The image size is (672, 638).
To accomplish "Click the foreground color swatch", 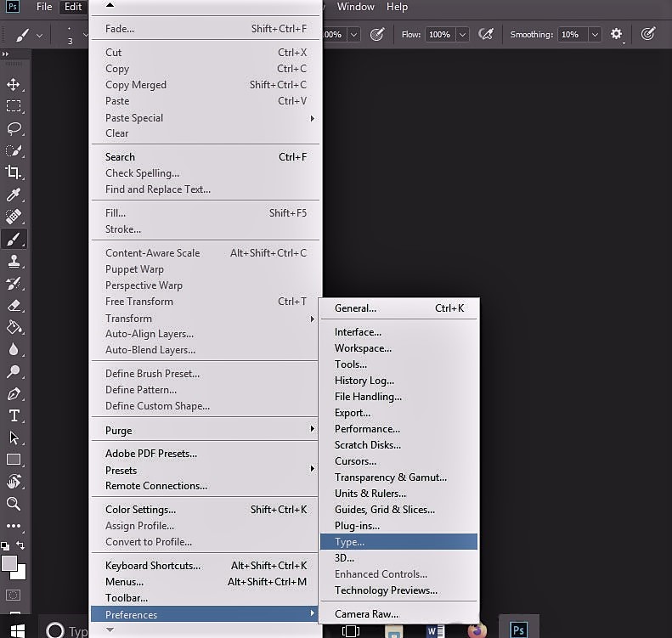I will pyautogui.click(x=9, y=562).
